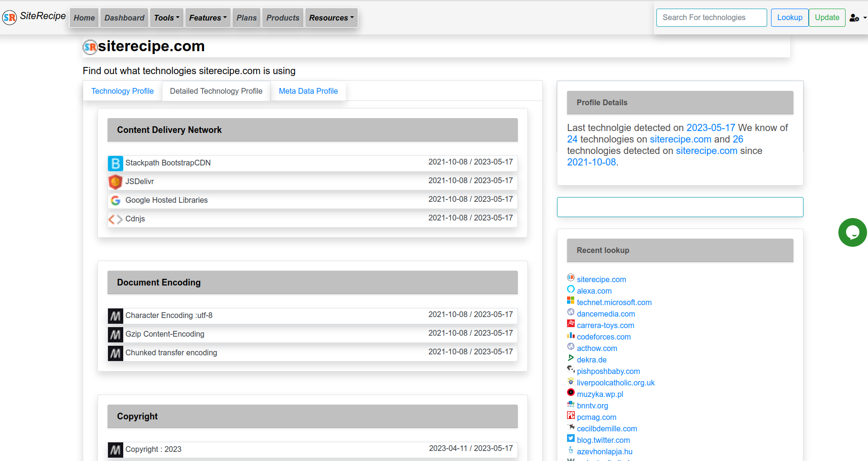This screenshot has width=868, height=461.
Task: Click the siterecipe.com favicon beside page heading
Action: [x=90, y=47]
